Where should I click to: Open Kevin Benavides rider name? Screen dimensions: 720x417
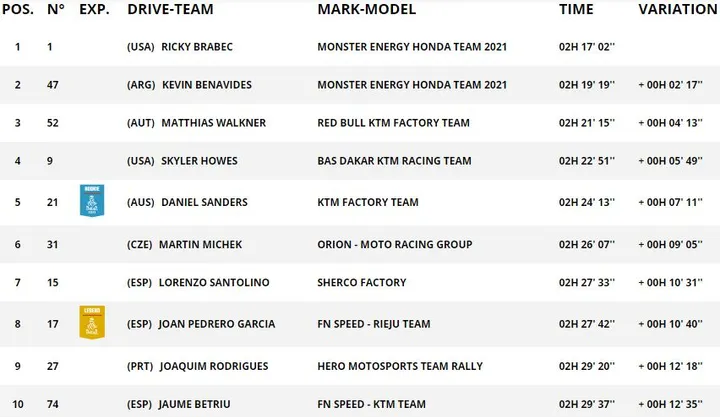tap(207, 85)
